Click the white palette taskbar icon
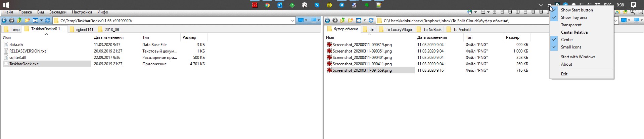Screen dimensions: 644x139 305,5
